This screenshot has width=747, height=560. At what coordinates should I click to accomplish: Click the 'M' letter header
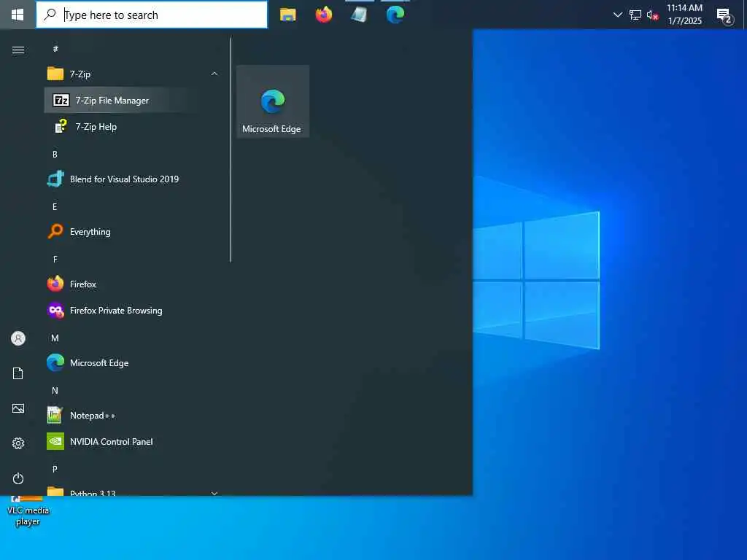point(55,338)
